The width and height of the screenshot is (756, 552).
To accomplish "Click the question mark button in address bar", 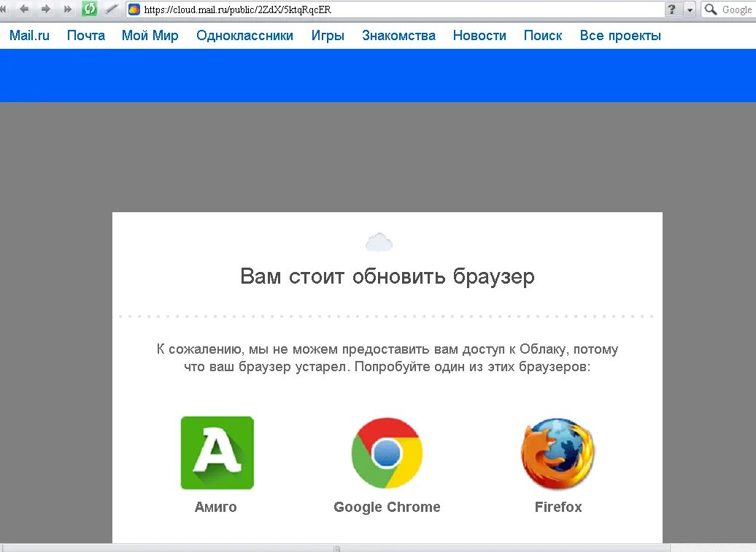I will [673, 9].
